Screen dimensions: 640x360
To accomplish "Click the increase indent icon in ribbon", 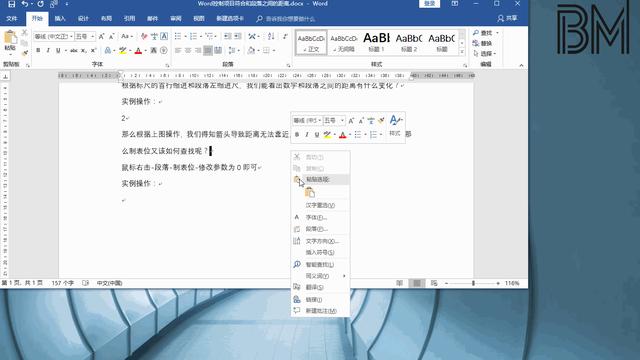I will [x=238, y=36].
